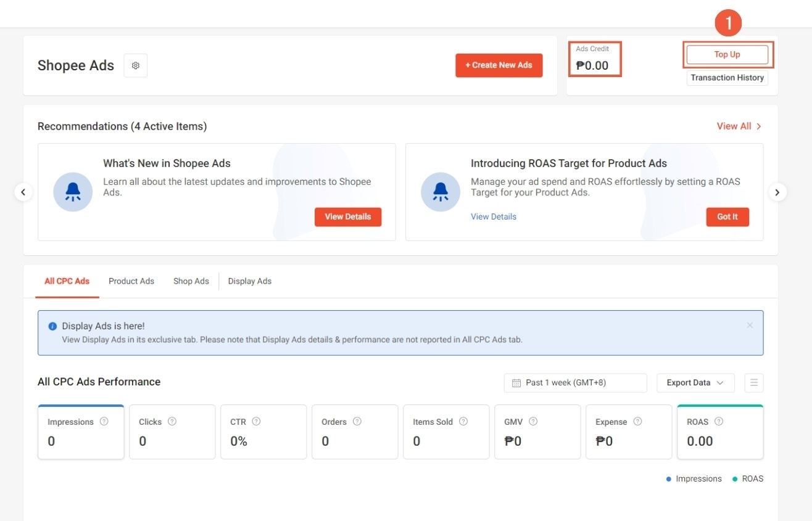The width and height of the screenshot is (812, 521).
Task: Click the help icon next to ROAS
Action: 719,422
